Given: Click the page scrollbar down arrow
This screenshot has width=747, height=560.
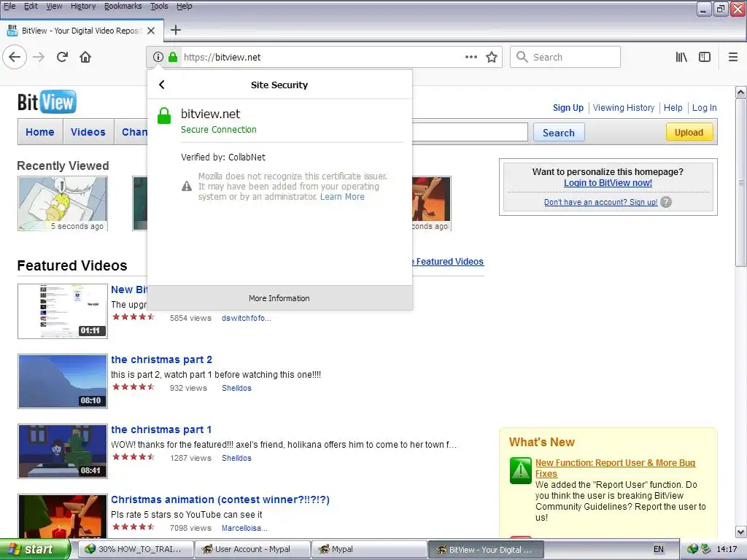Looking at the screenshot, I should coord(741,532).
